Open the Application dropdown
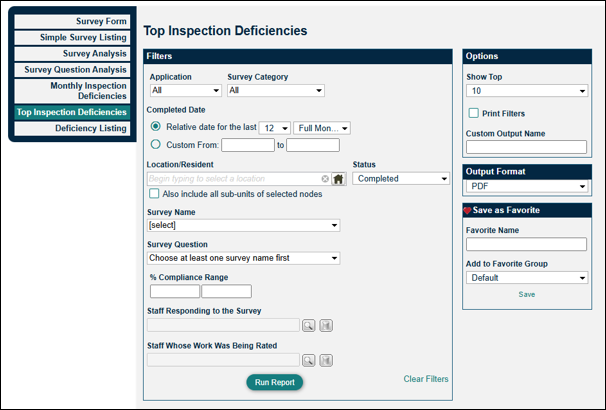This screenshot has width=606, height=410. [x=186, y=90]
